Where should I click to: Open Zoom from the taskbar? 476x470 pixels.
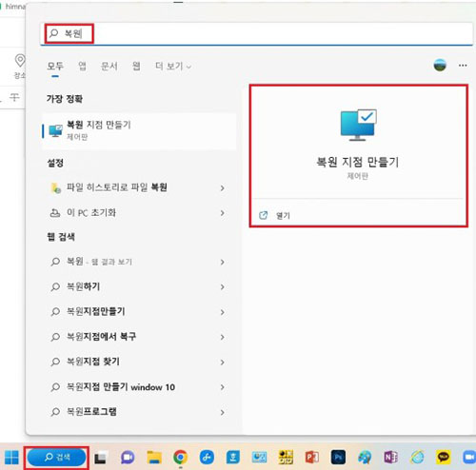[x=468, y=458]
